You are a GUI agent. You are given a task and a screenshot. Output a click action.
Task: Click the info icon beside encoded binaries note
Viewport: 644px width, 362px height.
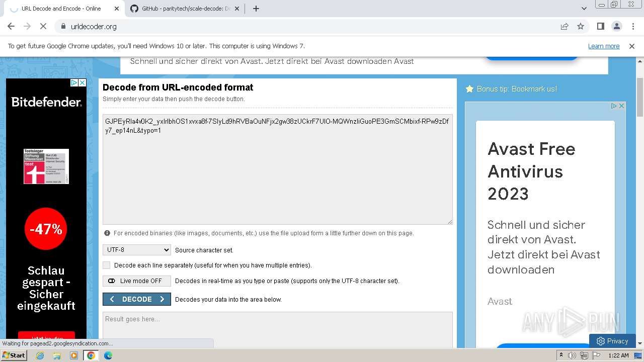click(x=107, y=233)
